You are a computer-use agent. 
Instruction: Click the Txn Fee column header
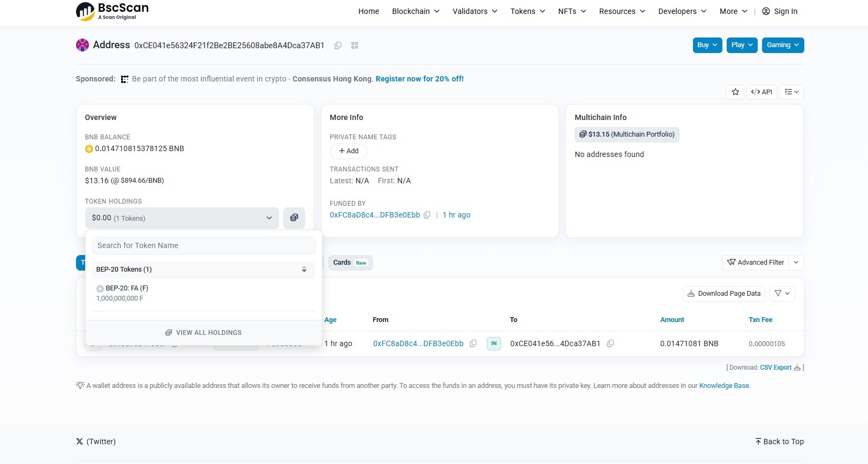click(760, 320)
